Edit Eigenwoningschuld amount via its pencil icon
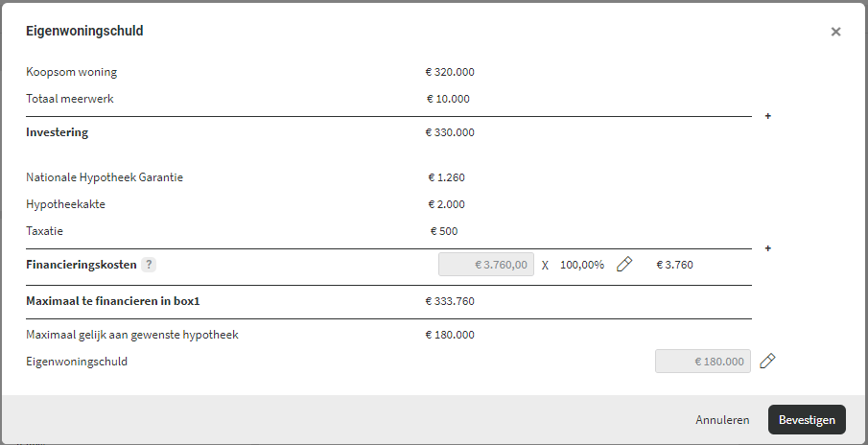Image resolution: width=868 pixels, height=445 pixels. pos(767,362)
